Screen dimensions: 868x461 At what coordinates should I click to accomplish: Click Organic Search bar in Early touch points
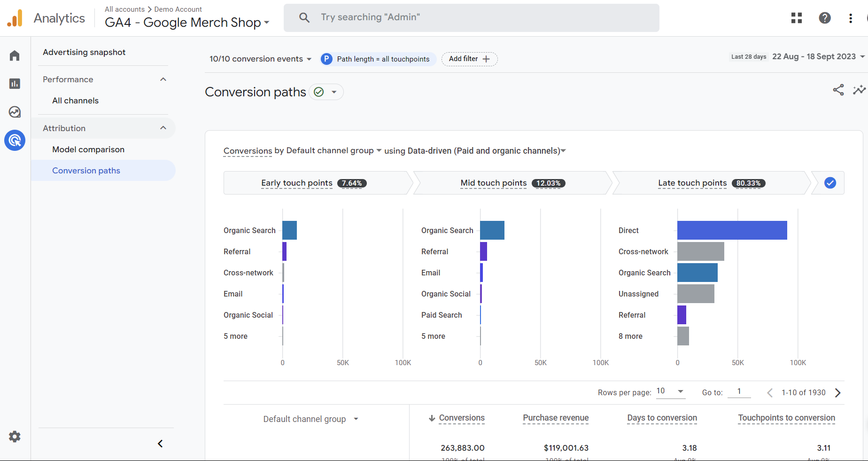click(290, 230)
